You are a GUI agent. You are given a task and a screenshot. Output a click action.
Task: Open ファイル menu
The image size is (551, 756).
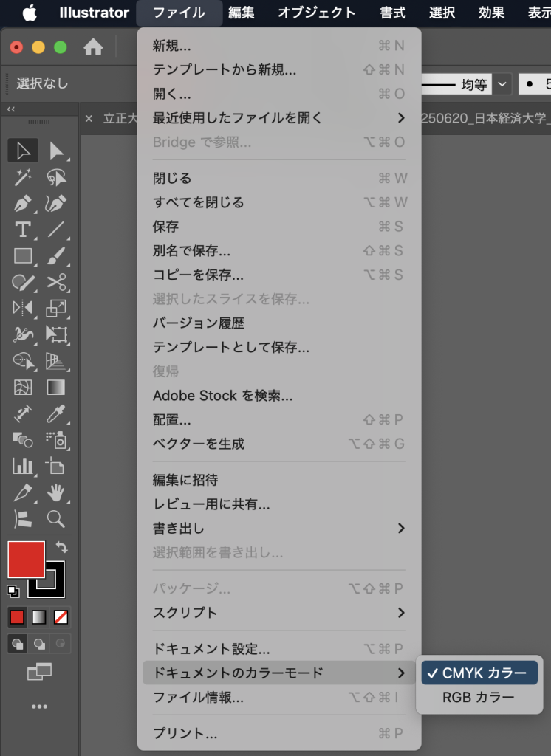[x=179, y=13]
